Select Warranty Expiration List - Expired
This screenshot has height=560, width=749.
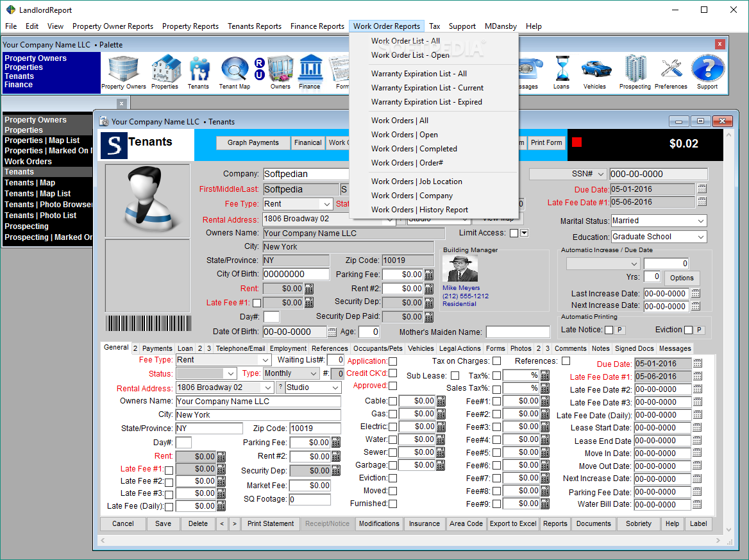(426, 102)
